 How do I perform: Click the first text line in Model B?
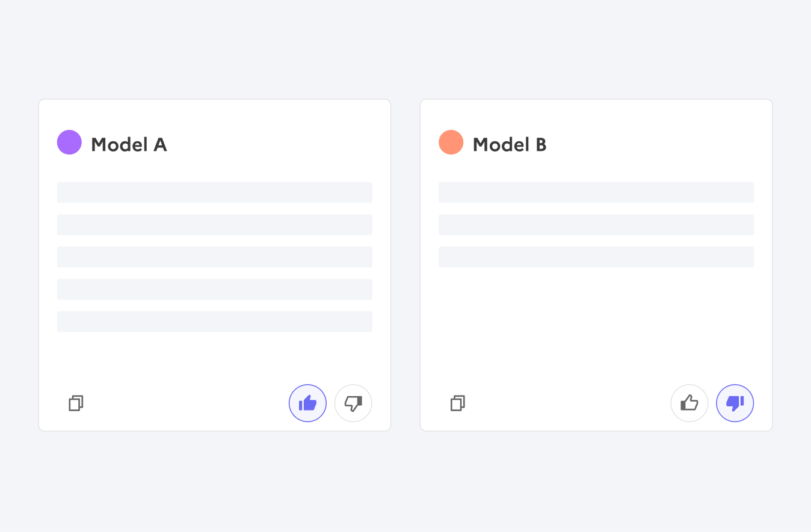click(x=596, y=192)
